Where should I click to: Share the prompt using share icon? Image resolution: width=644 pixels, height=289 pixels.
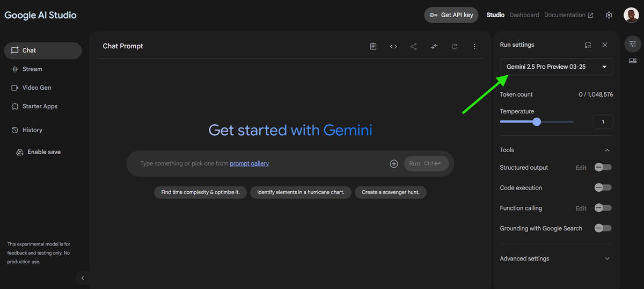413,47
